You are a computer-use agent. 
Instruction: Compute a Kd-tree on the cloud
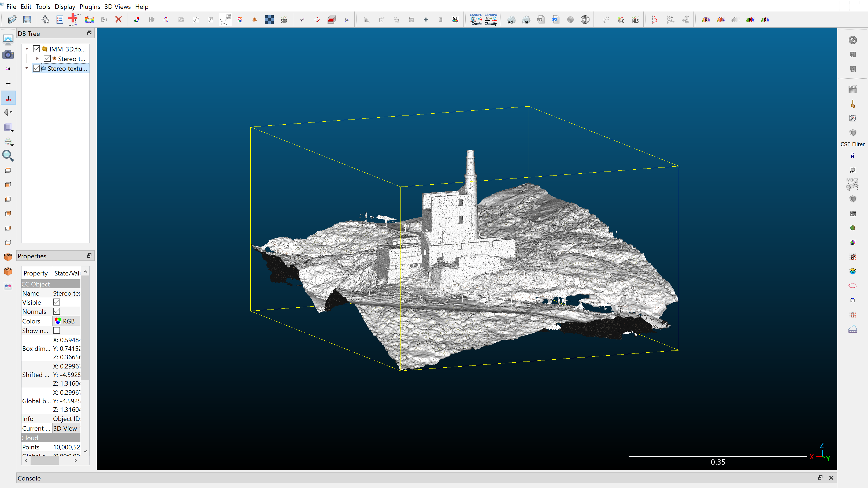(511, 20)
